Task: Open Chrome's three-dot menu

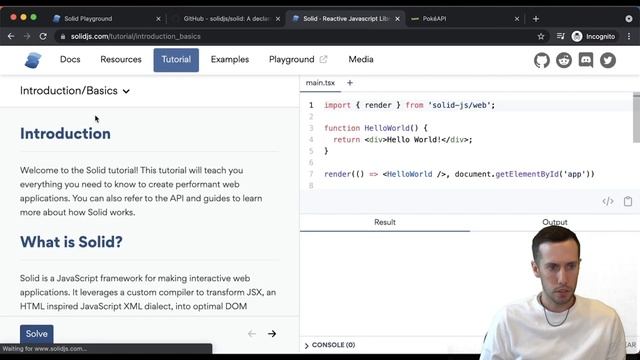Action: [629, 36]
